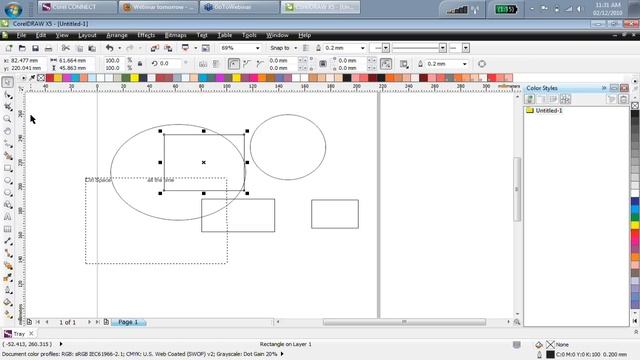This screenshot has height=360, width=640.
Task: Open the Tools menu
Action: (249, 36)
